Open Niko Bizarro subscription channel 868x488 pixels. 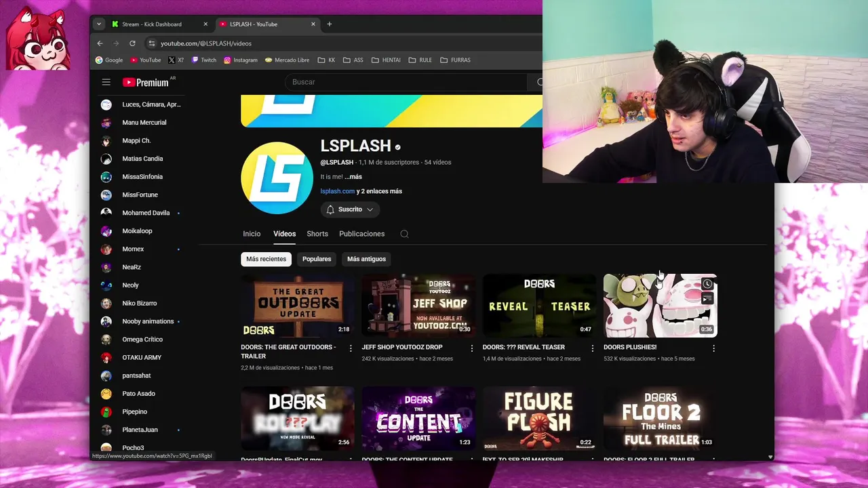click(140, 303)
